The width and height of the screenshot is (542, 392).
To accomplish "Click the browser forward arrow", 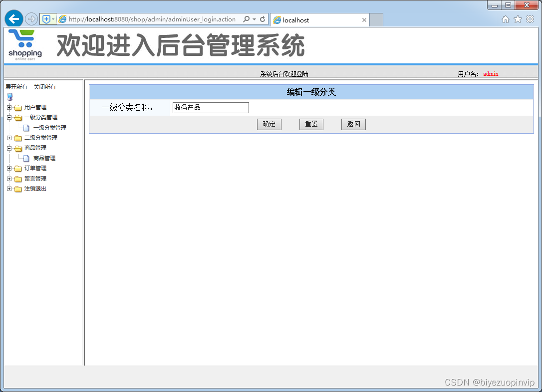I will click(x=31, y=18).
